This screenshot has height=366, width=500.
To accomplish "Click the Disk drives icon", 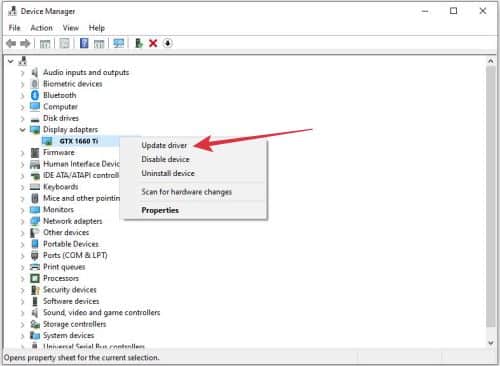I will tap(35, 119).
